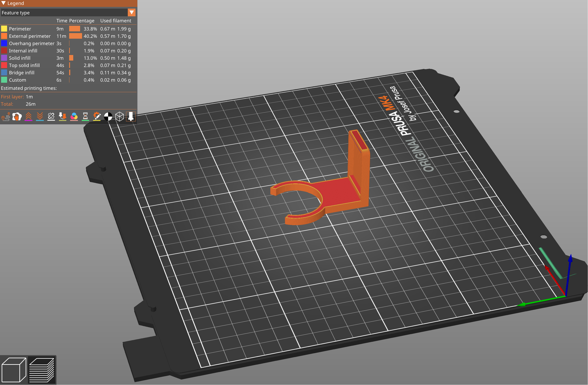The width and height of the screenshot is (588, 385).
Task: Toggle pause prints hourglass icon
Action: click(85, 116)
